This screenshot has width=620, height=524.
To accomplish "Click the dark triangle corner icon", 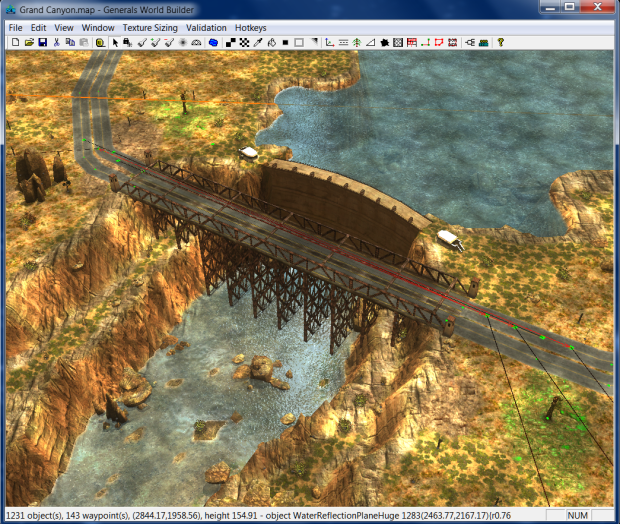I will click(x=314, y=41).
